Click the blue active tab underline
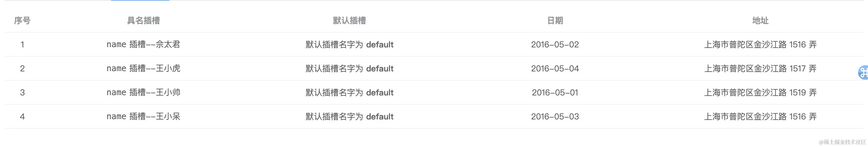This screenshot has width=868, height=147. coord(140,0)
